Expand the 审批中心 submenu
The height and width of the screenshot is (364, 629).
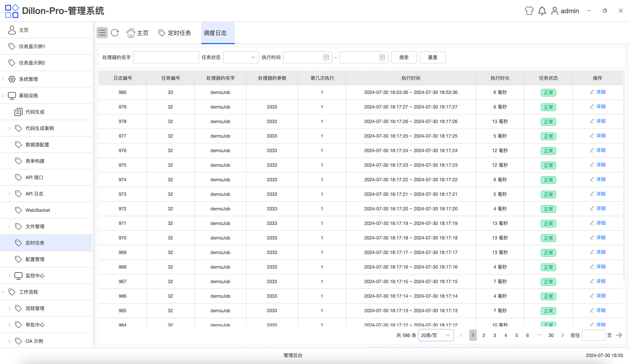point(9,325)
